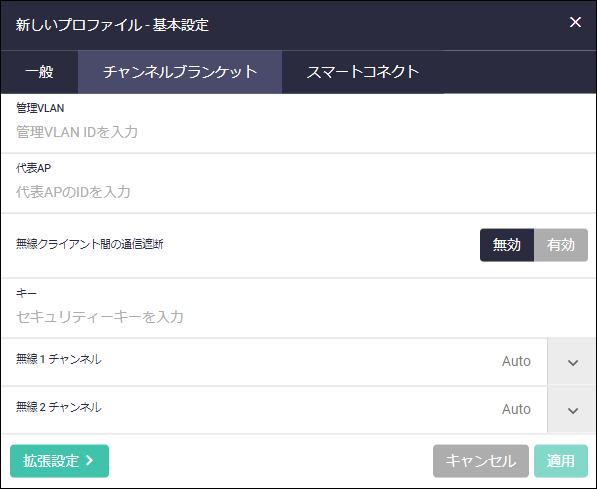This screenshot has height=489, width=597.
Task: Select the チャンネルブランケット tab
Action: (180, 72)
